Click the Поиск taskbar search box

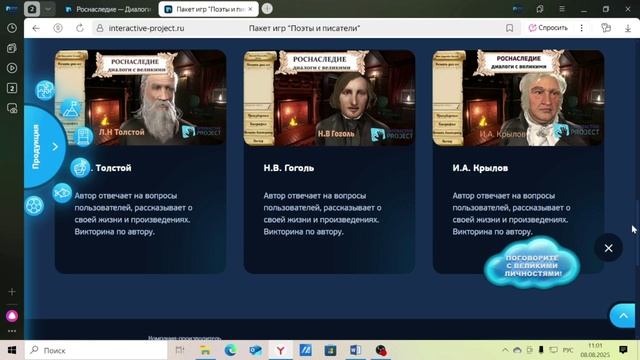point(96,350)
